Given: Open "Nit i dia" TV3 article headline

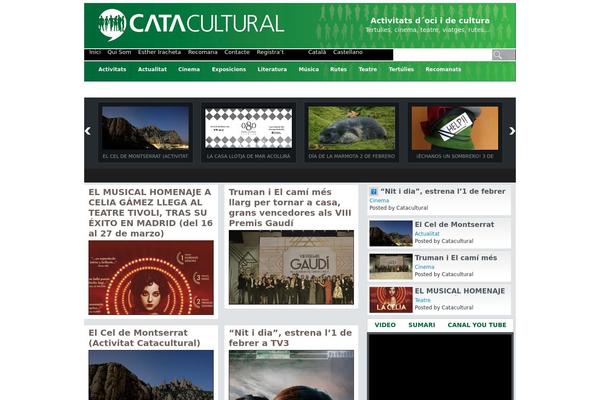Looking at the screenshot, I should pyautogui.click(x=290, y=338).
